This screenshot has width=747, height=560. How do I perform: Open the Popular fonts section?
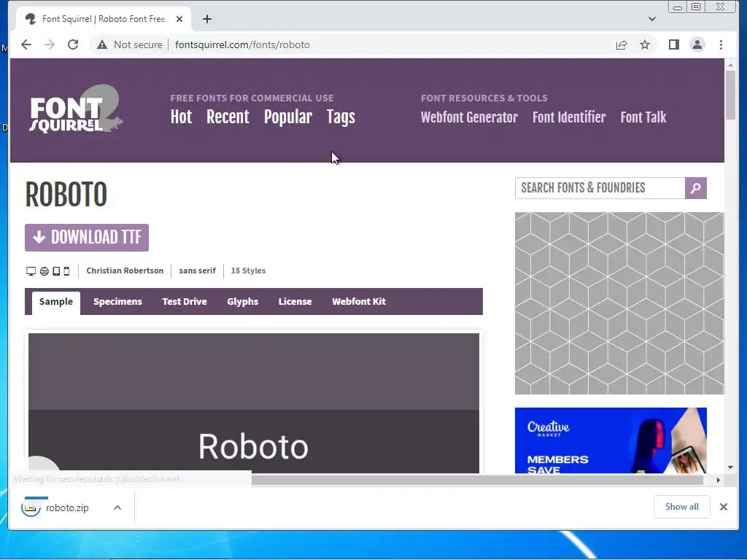click(x=288, y=117)
